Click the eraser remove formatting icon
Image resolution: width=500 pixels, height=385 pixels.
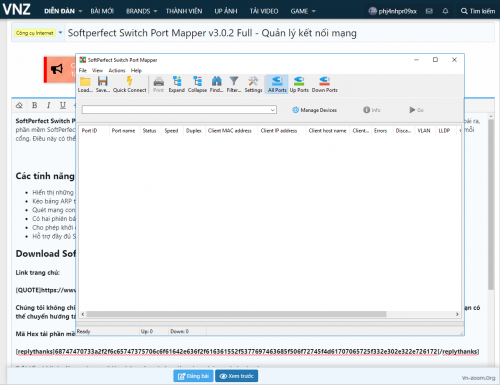(x=19, y=105)
